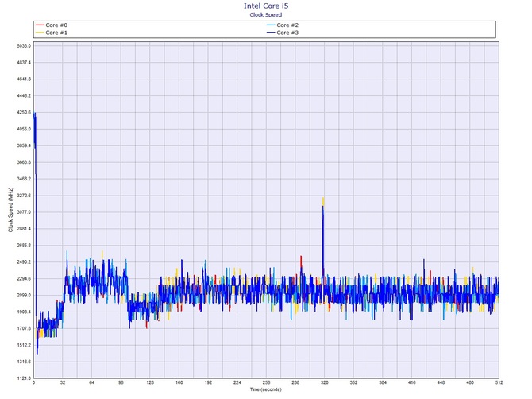The width and height of the screenshot is (532, 399).
Task: Click the 32 x-axis tick label
Action: click(x=63, y=382)
